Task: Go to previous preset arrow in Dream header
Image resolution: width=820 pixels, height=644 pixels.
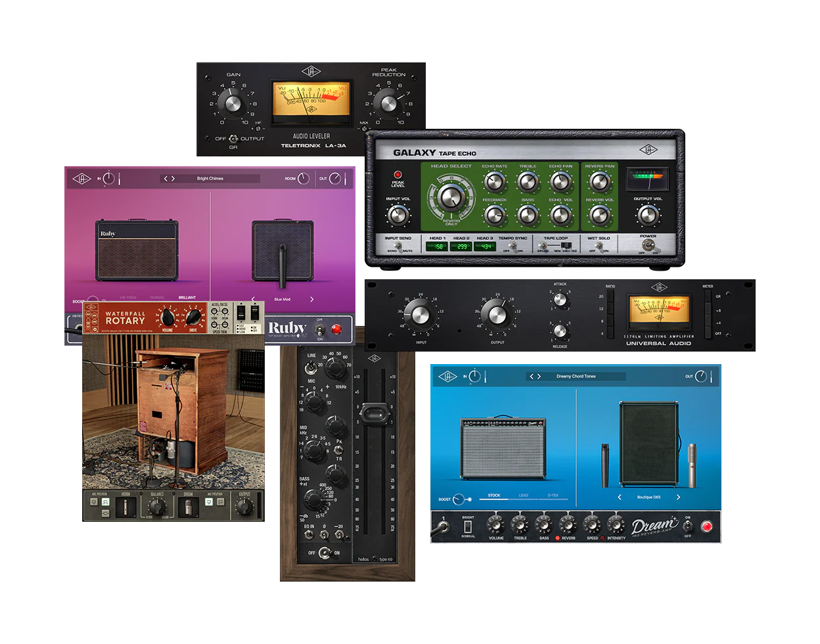Action: click(x=532, y=377)
